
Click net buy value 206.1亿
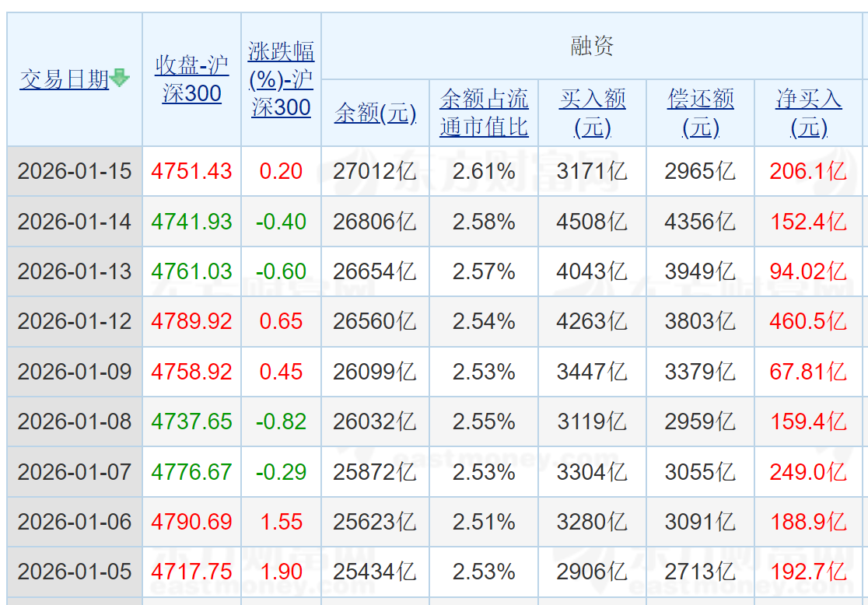pyautogui.click(x=808, y=171)
